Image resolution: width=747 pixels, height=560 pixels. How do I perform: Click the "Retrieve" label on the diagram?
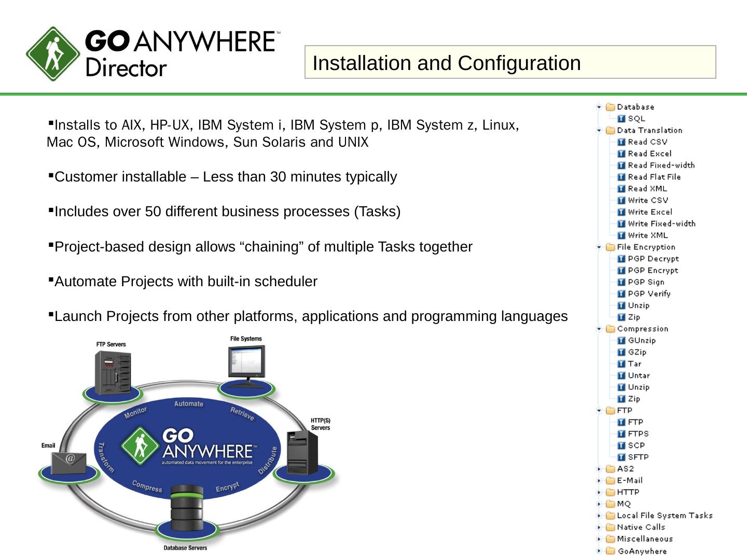click(242, 414)
